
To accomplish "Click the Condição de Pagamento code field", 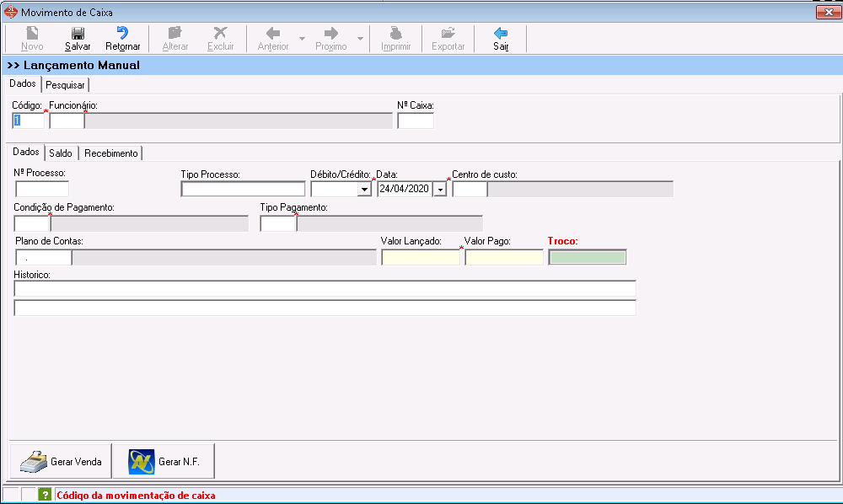I will 32,223.
